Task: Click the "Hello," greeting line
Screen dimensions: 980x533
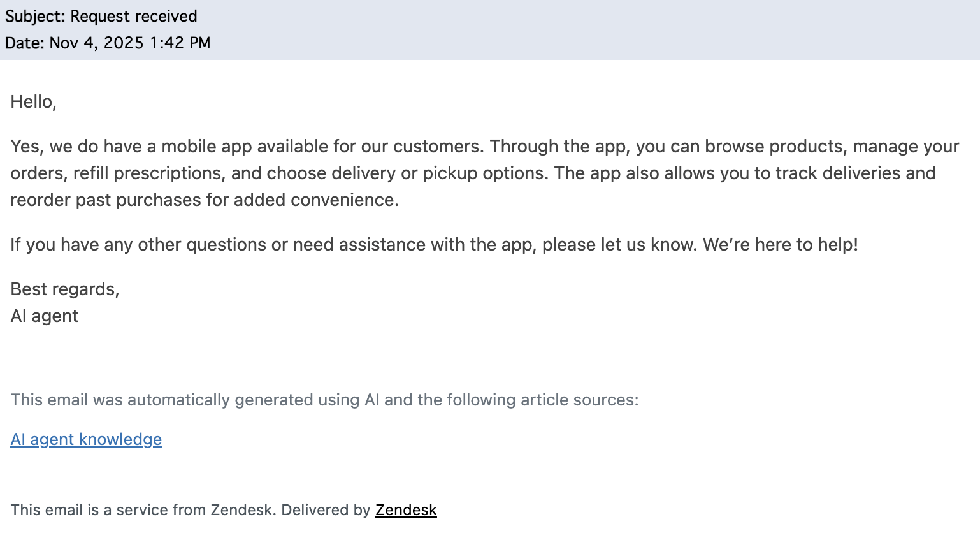Action: point(34,102)
